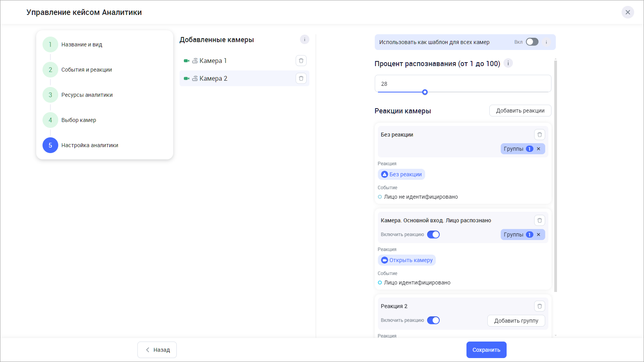This screenshot has width=644, height=362.
Task: Delete Камера 1 with trash icon
Action: click(301, 61)
